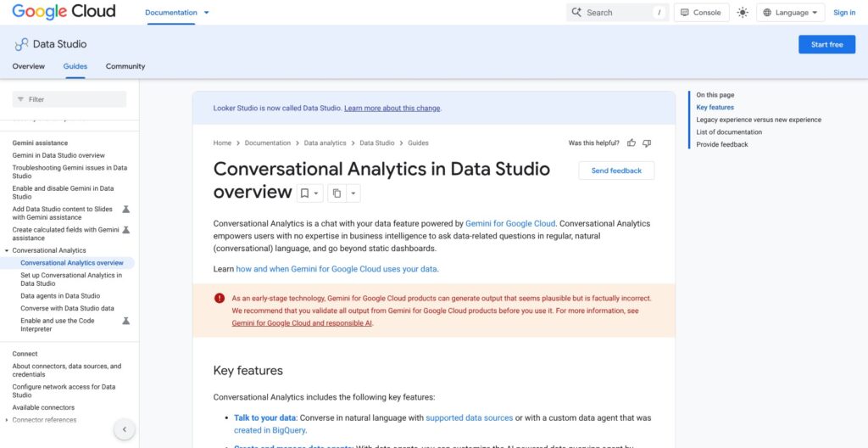
Task: Open the supported data sources link
Action: [x=469, y=417]
